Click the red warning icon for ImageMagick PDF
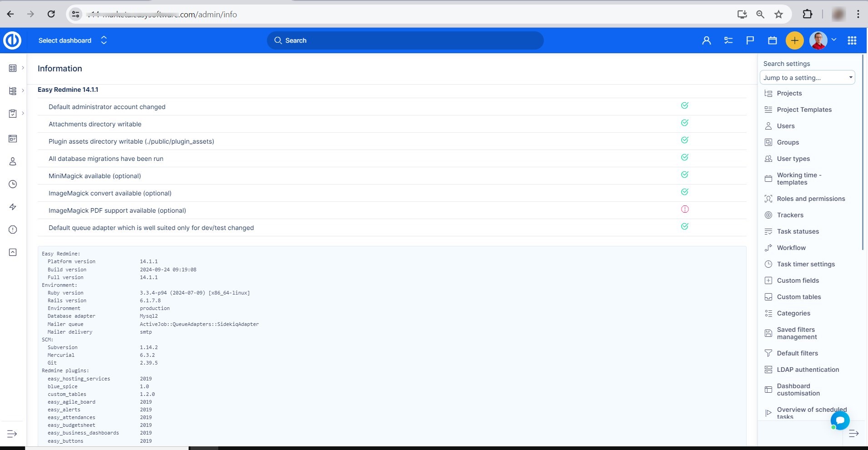868x450 pixels. point(684,209)
